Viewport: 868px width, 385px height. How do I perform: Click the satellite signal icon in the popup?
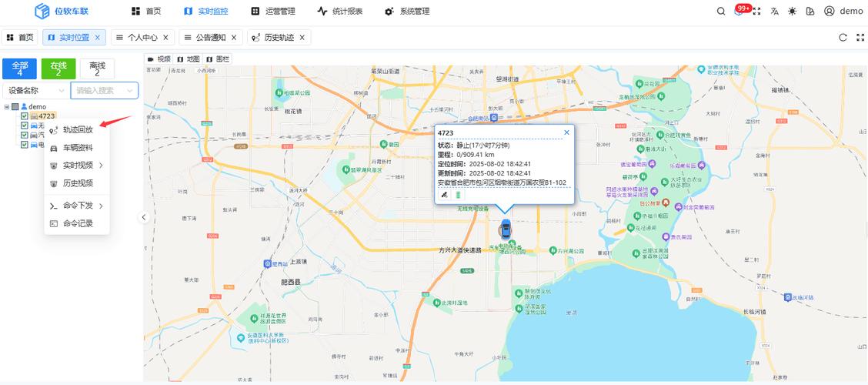444,195
